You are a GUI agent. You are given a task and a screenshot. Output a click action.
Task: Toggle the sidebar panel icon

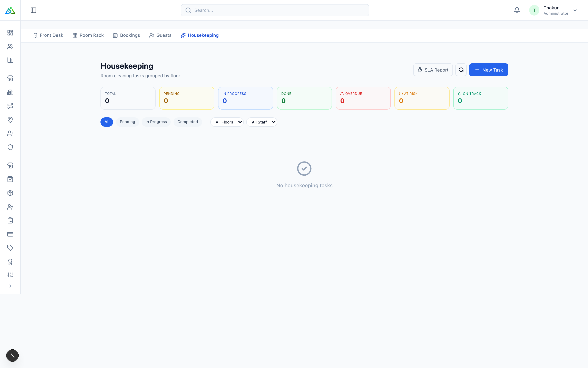coord(33,10)
